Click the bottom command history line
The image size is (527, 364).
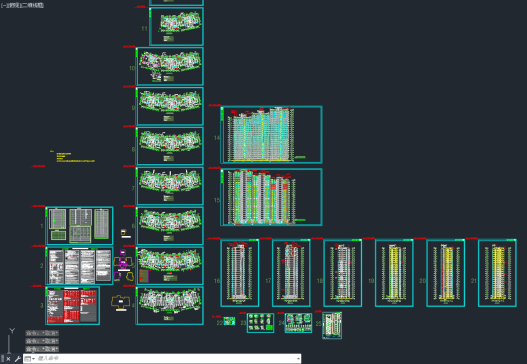point(42,349)
